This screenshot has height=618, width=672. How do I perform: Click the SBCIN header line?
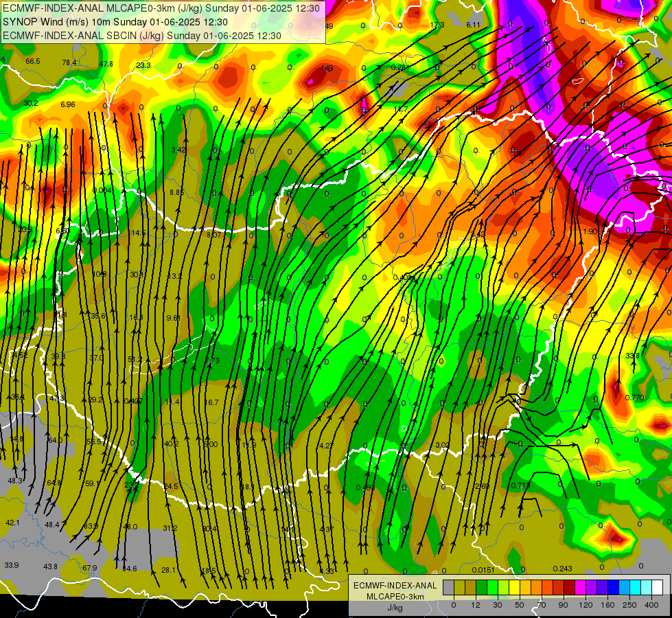coord(142,36)
